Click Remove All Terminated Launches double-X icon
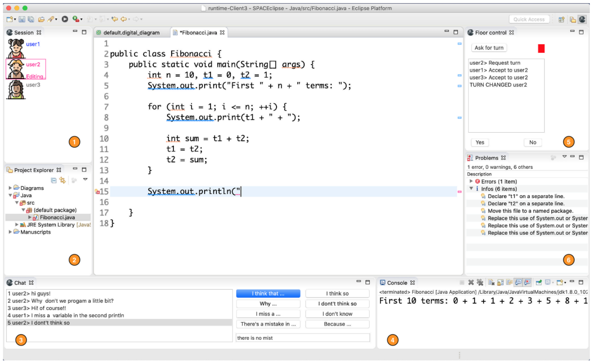Screen dimensions: 594x364 pyautogui.click(x=480, y=282)
